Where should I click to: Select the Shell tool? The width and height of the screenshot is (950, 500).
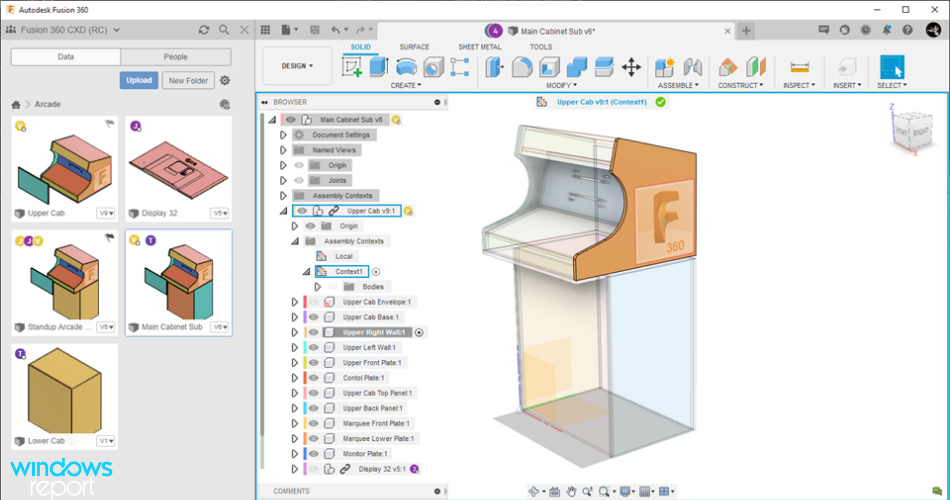point(550,67)
